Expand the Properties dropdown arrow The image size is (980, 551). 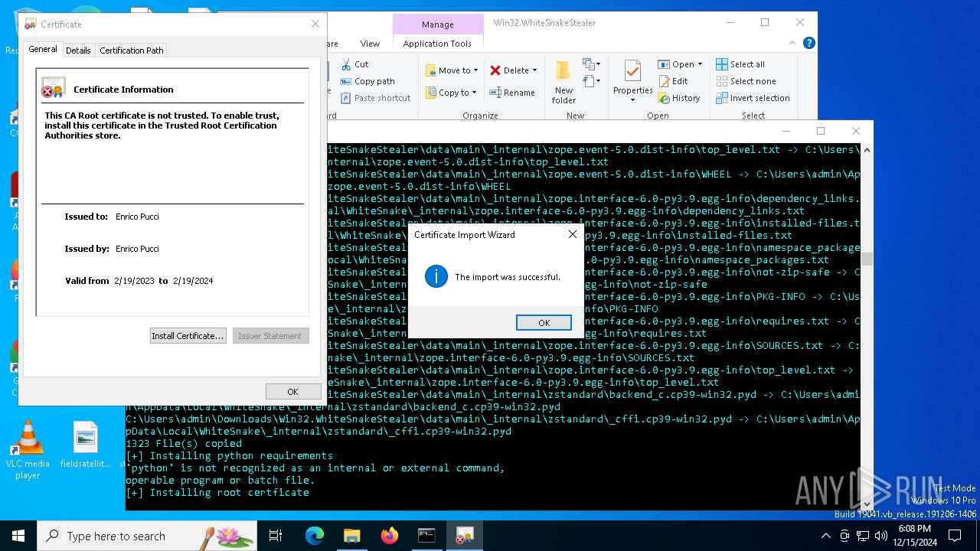pyautogui.click(x=632, y=100)
